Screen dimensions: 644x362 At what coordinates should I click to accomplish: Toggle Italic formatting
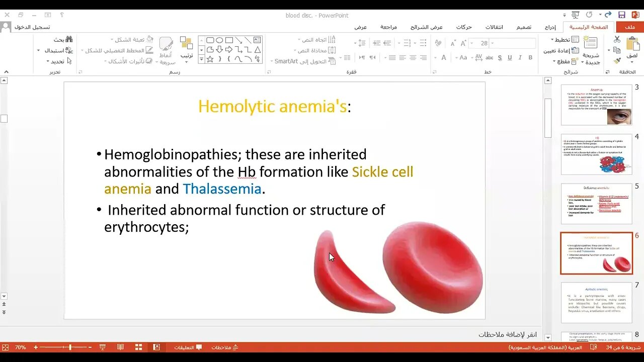click(520, 58)
